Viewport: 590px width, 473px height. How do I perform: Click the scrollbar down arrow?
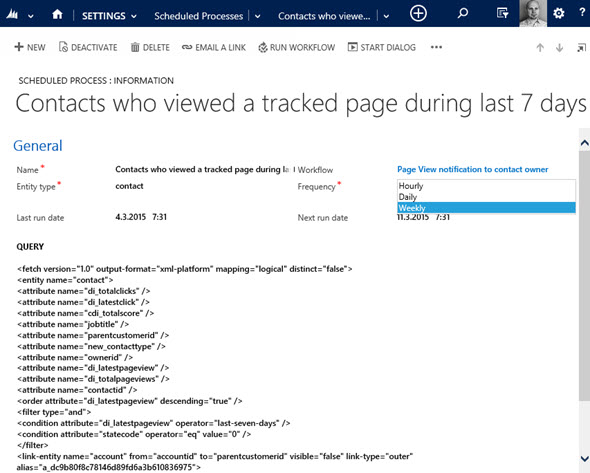(x=584, y=459)
